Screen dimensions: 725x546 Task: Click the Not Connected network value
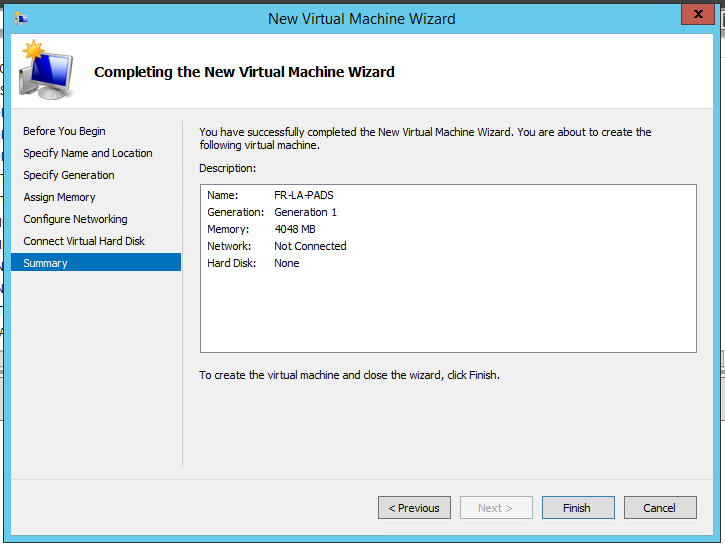click(x=310, y=246)
